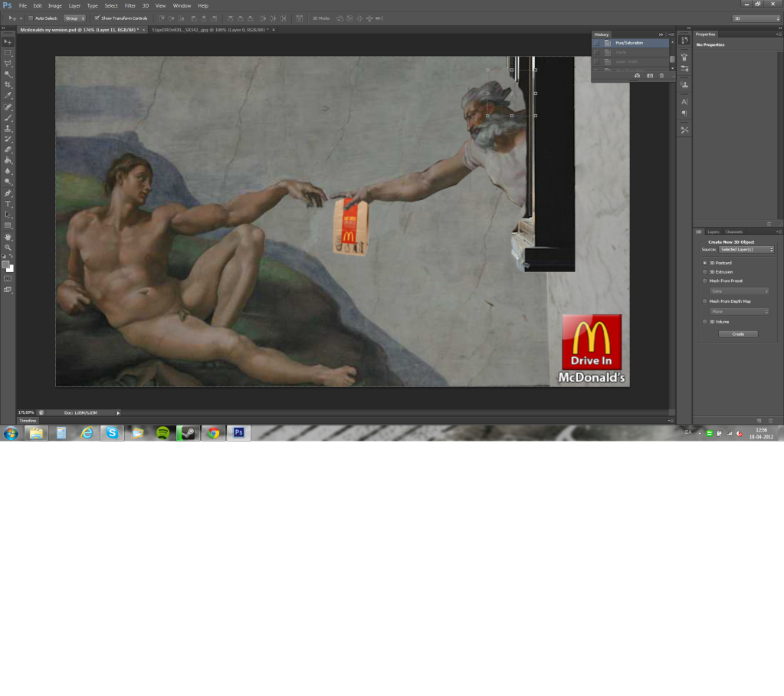Select the Move tool in the toolbox

(8, 42)
